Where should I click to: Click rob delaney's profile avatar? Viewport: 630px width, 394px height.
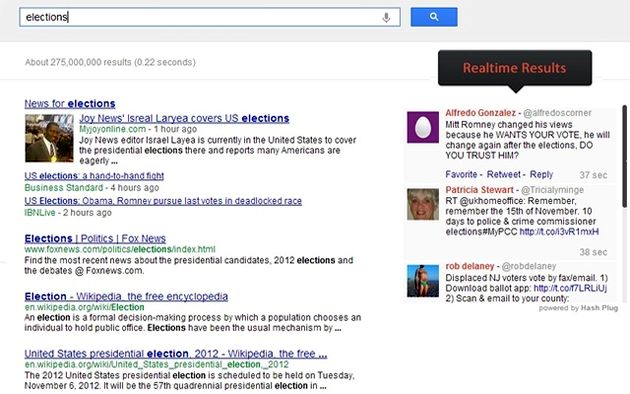click(423, 281)
